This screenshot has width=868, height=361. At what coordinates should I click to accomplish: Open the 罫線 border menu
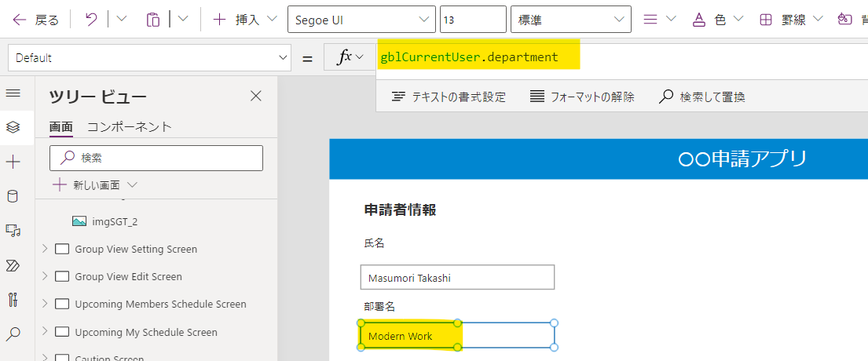click(792, 20)
